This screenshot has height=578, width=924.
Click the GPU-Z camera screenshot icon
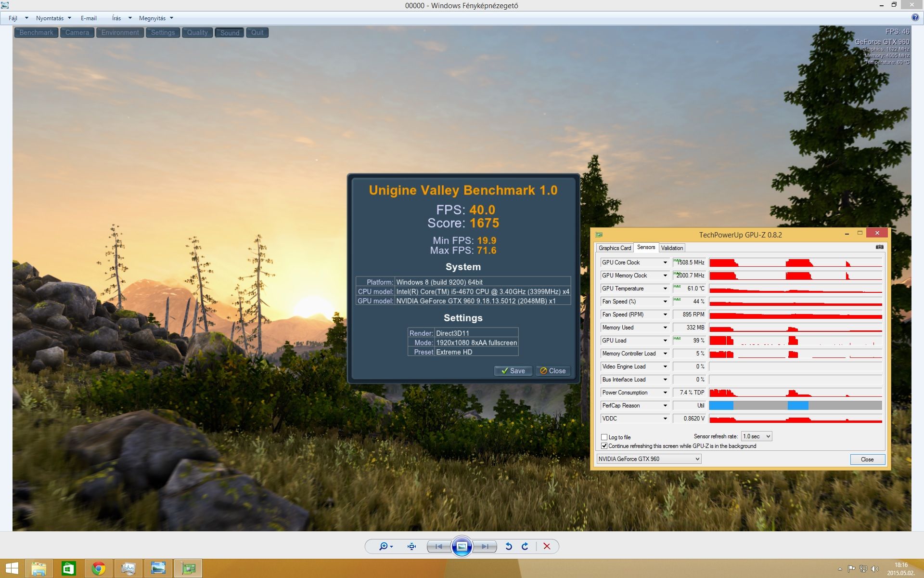tap(879, 247)
